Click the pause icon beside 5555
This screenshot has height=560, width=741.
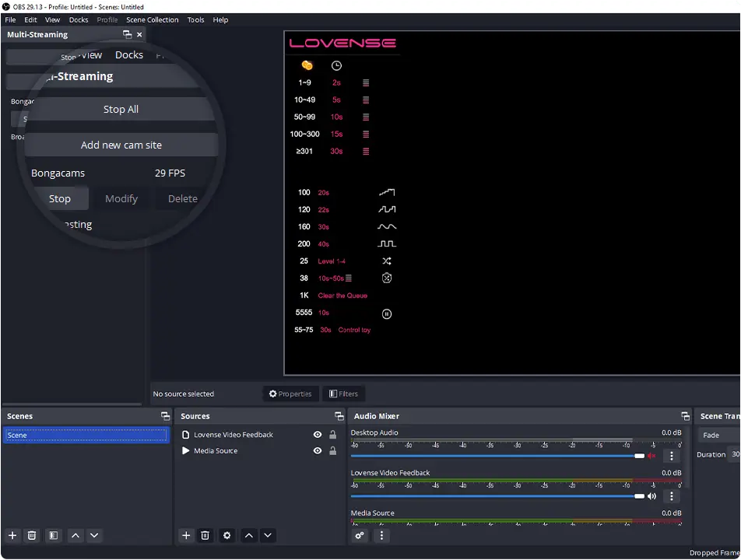coord(387,314)
